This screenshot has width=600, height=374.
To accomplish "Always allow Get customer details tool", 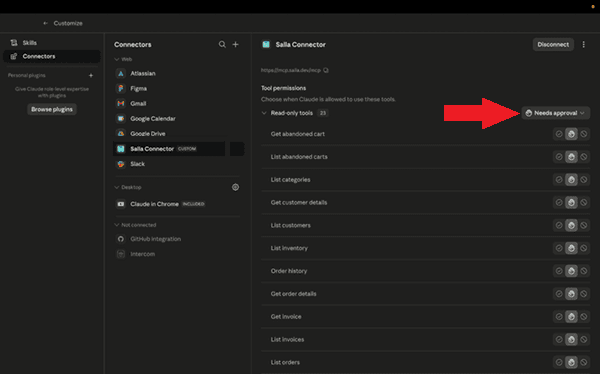I will (x=559, y=203).
